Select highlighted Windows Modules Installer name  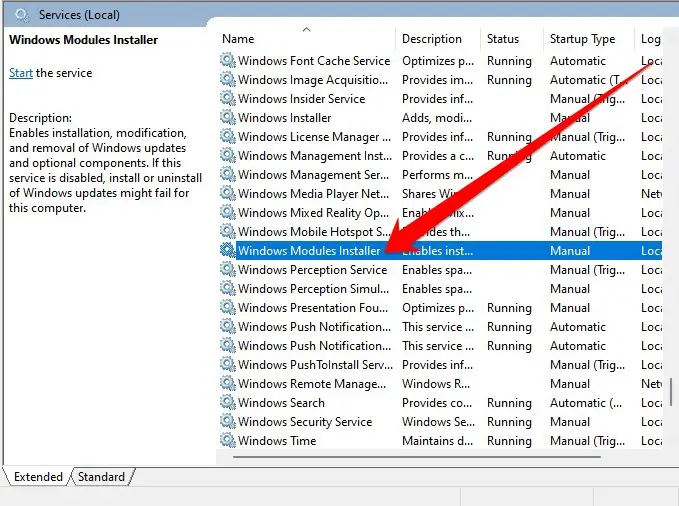point(309,251)
